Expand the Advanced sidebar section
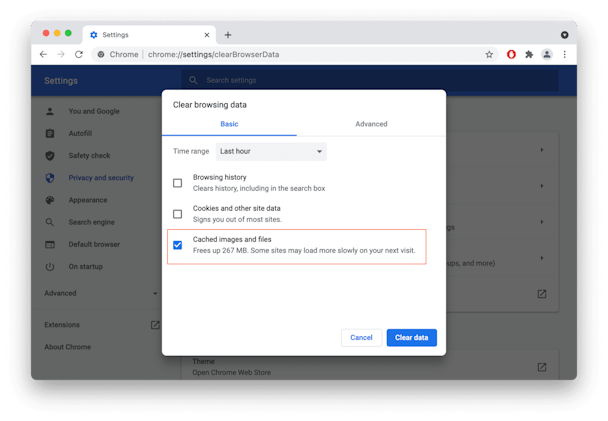The height and width of the screenshot is (421, 608). (101, 293)
